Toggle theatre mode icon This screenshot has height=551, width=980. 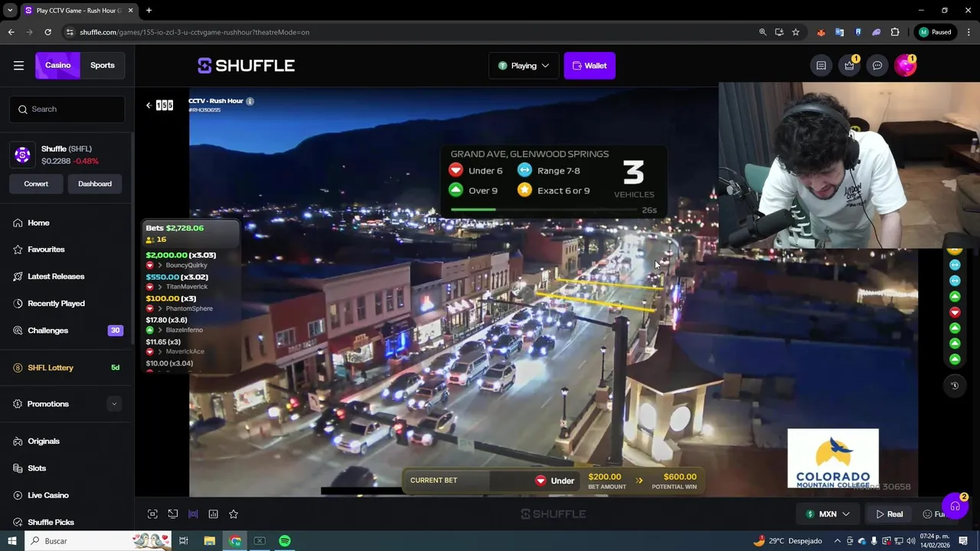pyautogui.click(x=193, y=514)
